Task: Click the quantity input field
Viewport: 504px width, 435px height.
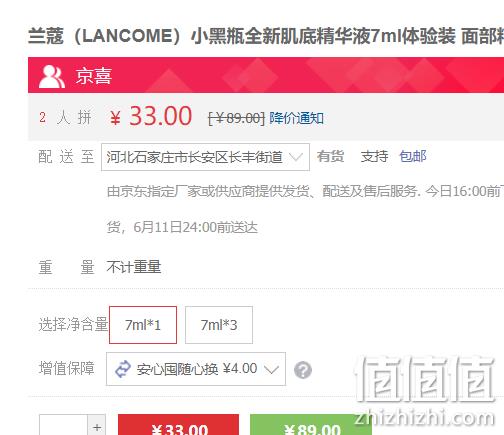Action: point(63,425)
